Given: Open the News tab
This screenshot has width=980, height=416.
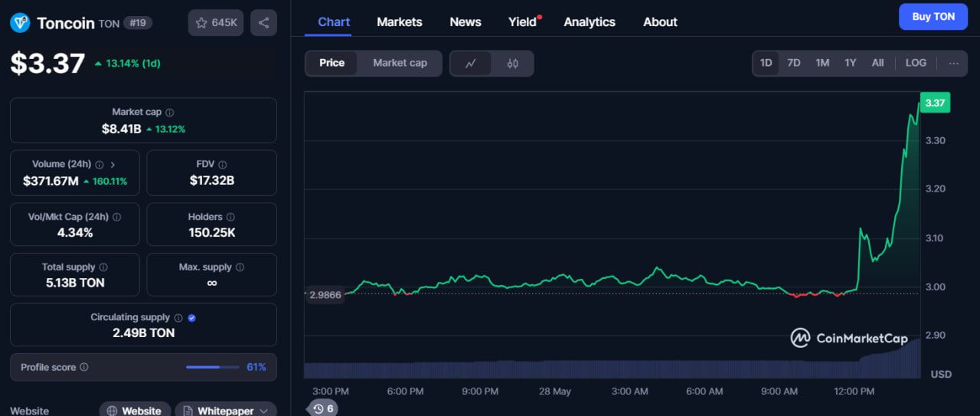Looking at the screenshot, I should [x=465, y=21].
